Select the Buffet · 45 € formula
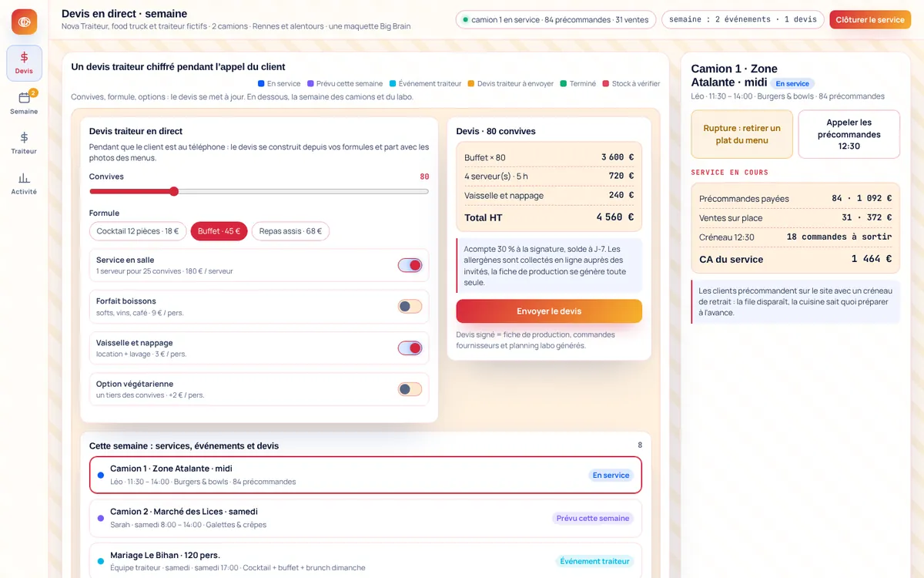924x578 pixels. click(x=219, y=231)
